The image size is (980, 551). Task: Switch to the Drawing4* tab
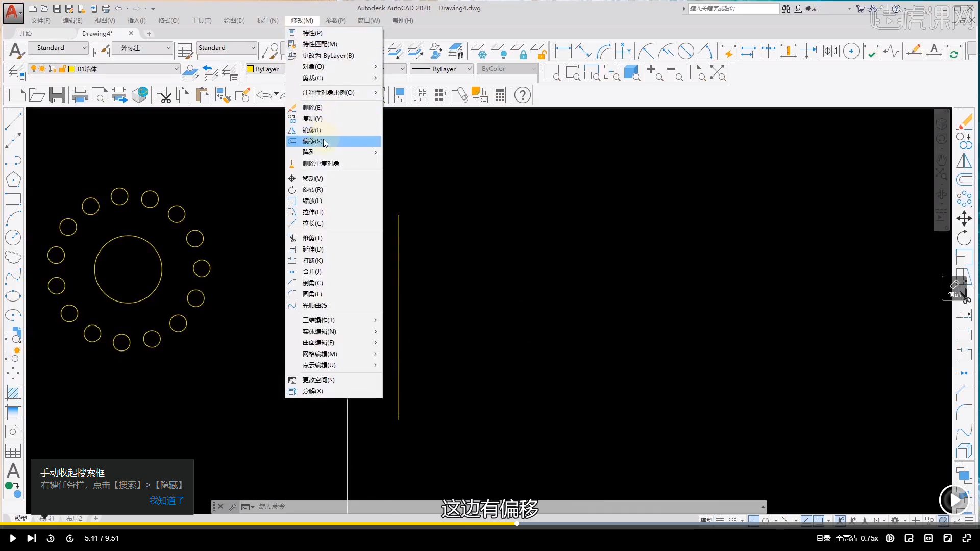[x=97, y=33]
